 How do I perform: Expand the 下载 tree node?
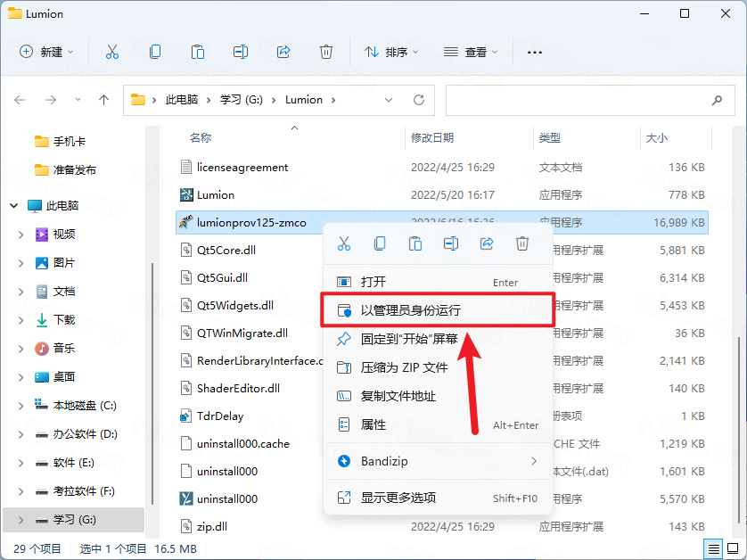coord(21,320)
